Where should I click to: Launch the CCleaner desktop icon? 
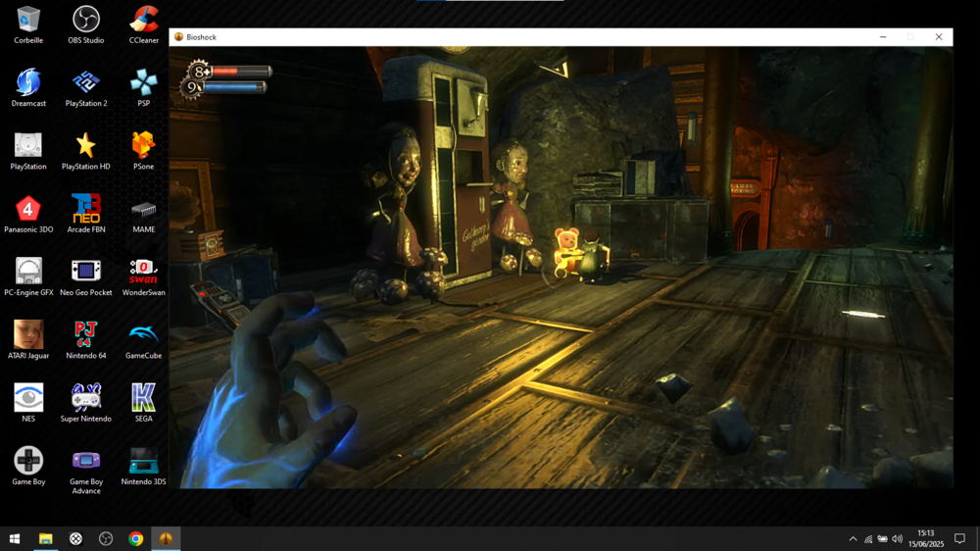click(x=144, y=20)
